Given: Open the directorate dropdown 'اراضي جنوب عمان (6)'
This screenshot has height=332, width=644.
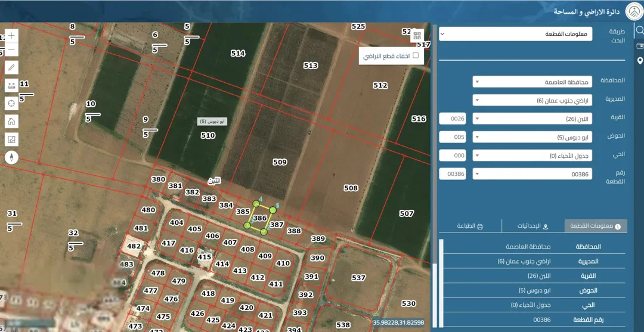Looking at the screenshot, I should [532, 100].
